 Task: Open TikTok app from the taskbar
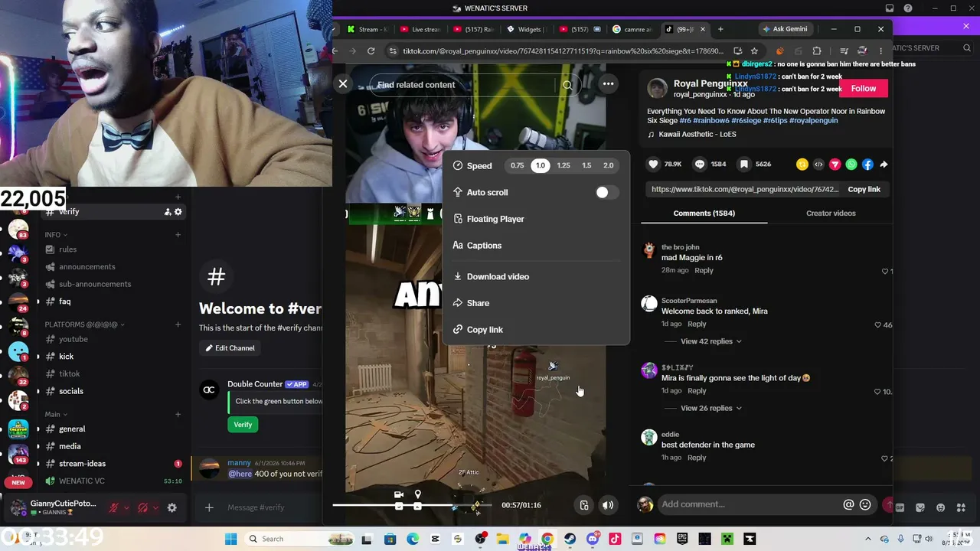(615, 539)
